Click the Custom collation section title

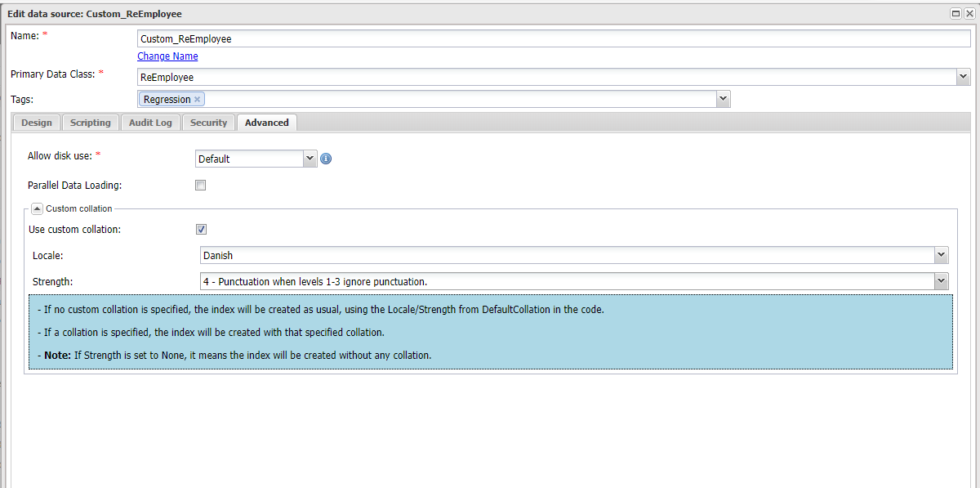[x=79, y=208]
